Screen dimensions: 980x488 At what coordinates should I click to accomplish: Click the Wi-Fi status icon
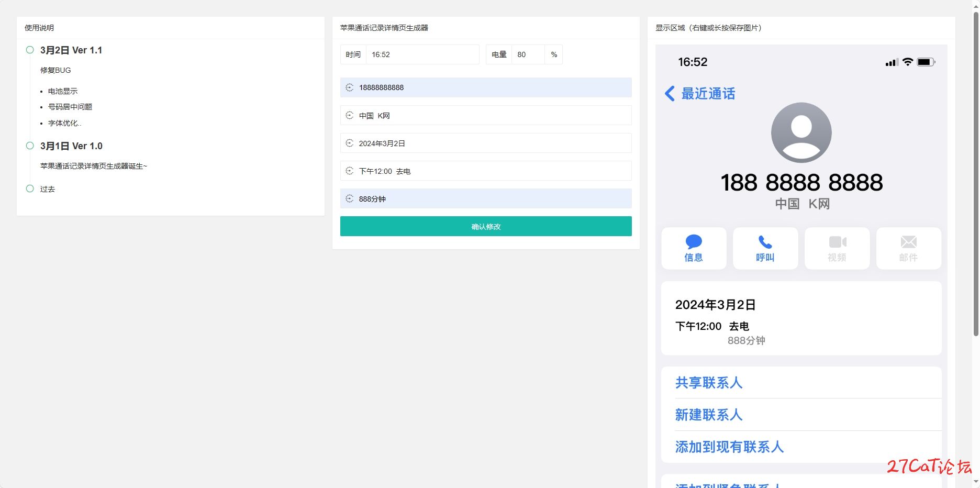pyautogui.click(x=908, y=62)
